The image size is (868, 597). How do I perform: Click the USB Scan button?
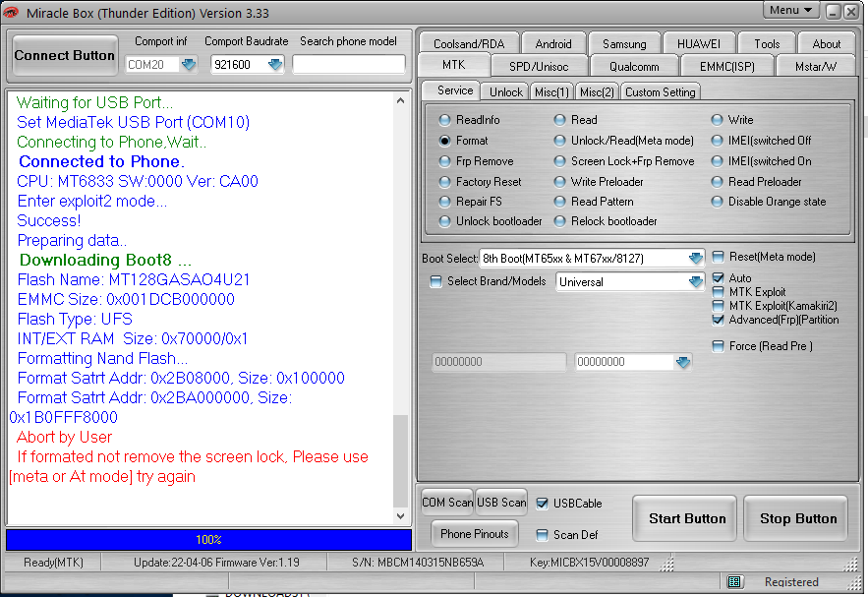tap(501, 503)
